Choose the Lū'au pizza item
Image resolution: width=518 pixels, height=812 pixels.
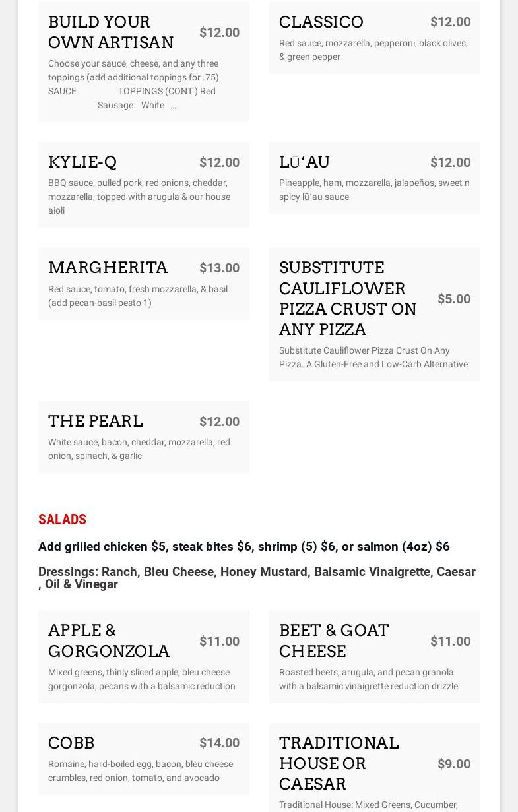click(304, 162)
